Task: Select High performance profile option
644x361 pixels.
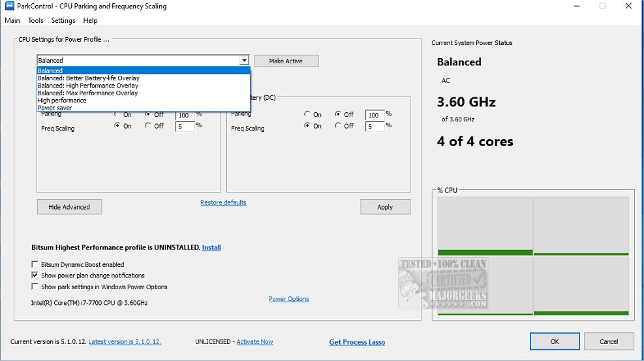Action: 144,101
